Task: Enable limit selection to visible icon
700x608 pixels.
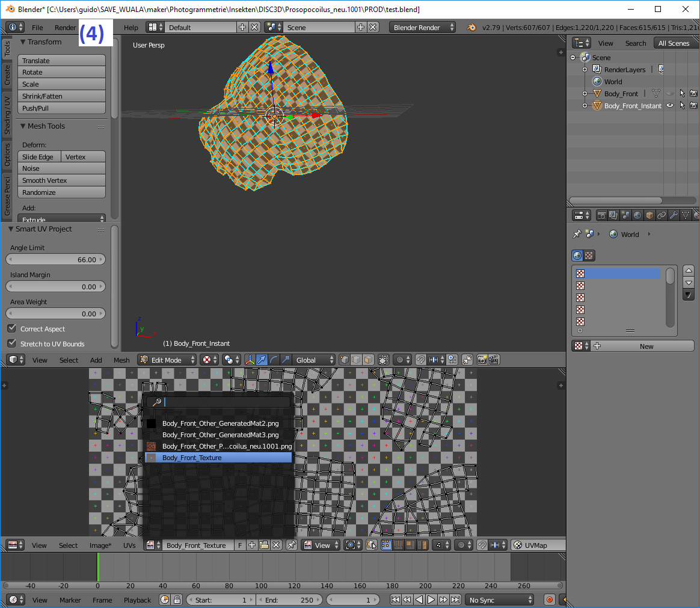Action: (x=383, y=360)
